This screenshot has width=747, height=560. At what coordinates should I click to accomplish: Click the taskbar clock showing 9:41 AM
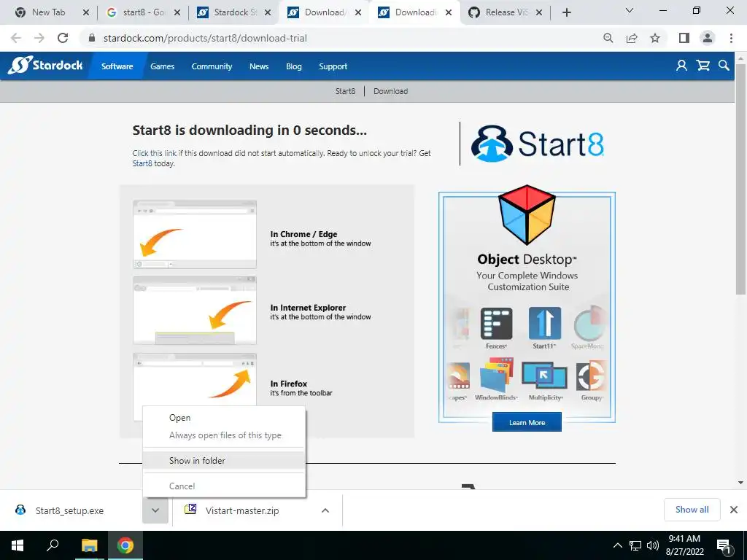684,545
